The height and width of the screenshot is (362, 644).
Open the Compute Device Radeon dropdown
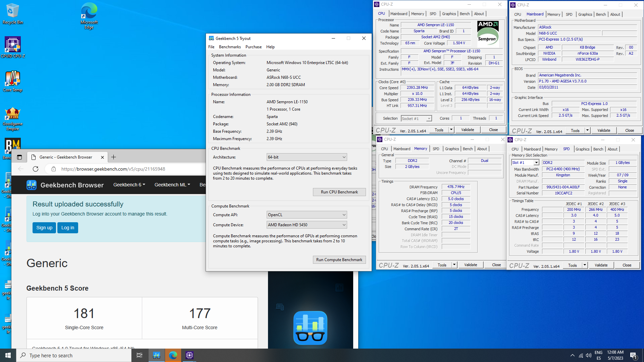[307, 225]
